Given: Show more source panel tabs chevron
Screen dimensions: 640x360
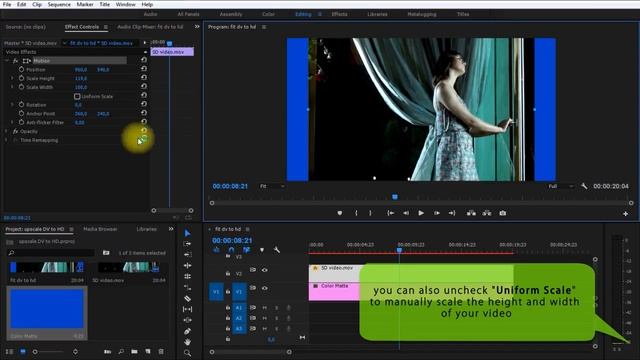Looking at the screenshot, I should [x=197, y=27].
